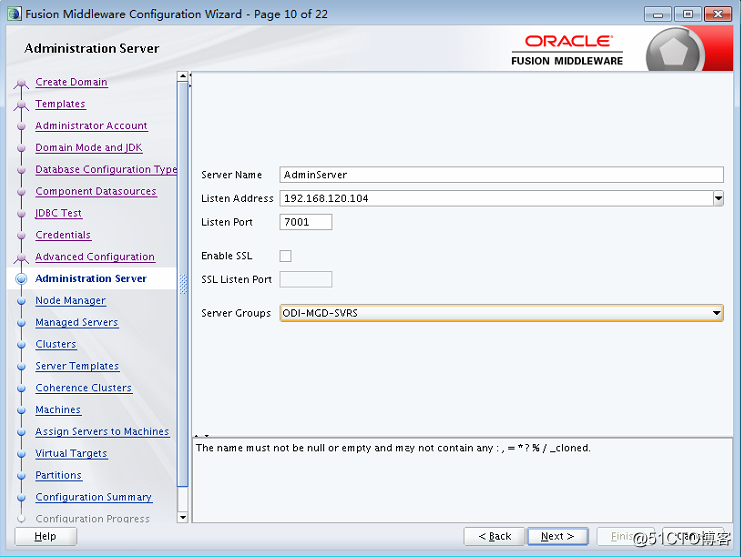Screen dimensions: 741x557
Task: Enable the SSL checkbox
Action: [x=285, y=256]
